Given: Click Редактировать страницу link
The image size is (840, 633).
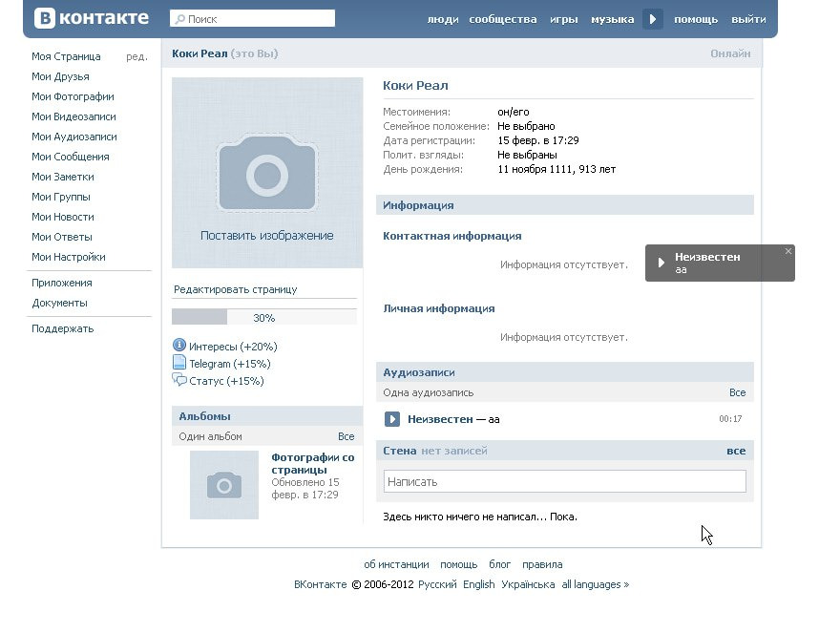Looking at the screenshot, I should coord(235,289).
